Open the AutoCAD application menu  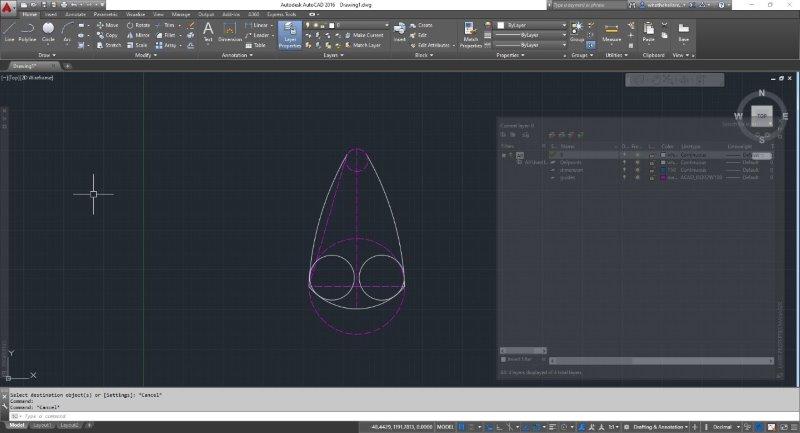click(x=9, y=8)
